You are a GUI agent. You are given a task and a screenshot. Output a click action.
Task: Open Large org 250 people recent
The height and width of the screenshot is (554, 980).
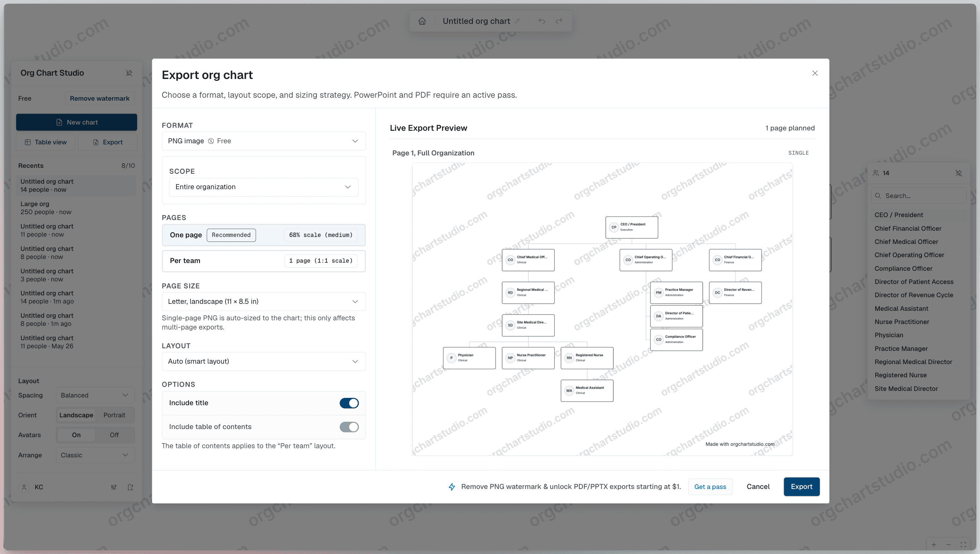click(x=76, y=208)
